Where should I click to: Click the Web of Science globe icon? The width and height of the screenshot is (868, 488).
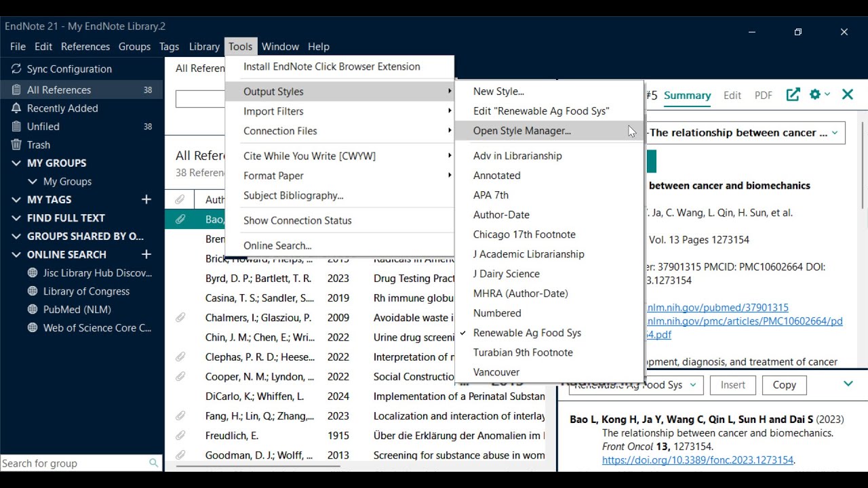coord(32,328)
